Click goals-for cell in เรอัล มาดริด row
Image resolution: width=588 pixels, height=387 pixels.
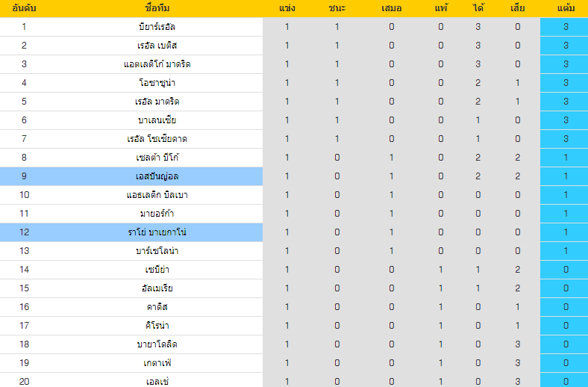pyautogui.click(x=478, y=102)
